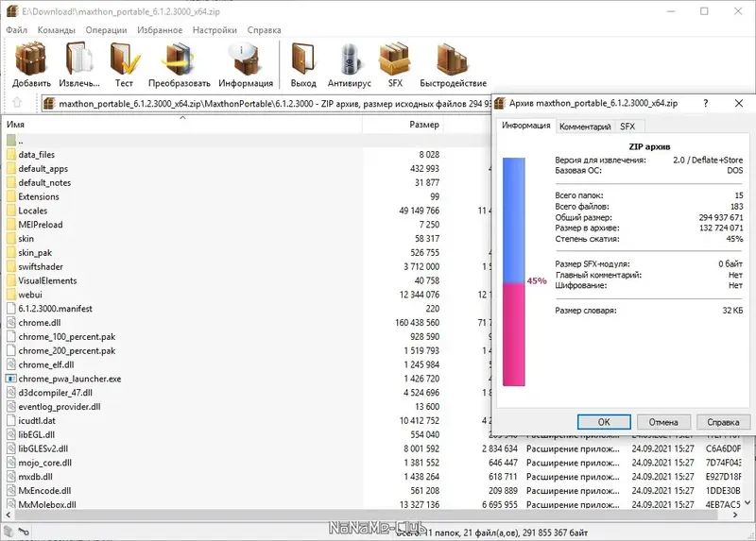Click scroll-down arrow on vertical scrollbar
The image size is (756, 541).
tap(747, 502)
